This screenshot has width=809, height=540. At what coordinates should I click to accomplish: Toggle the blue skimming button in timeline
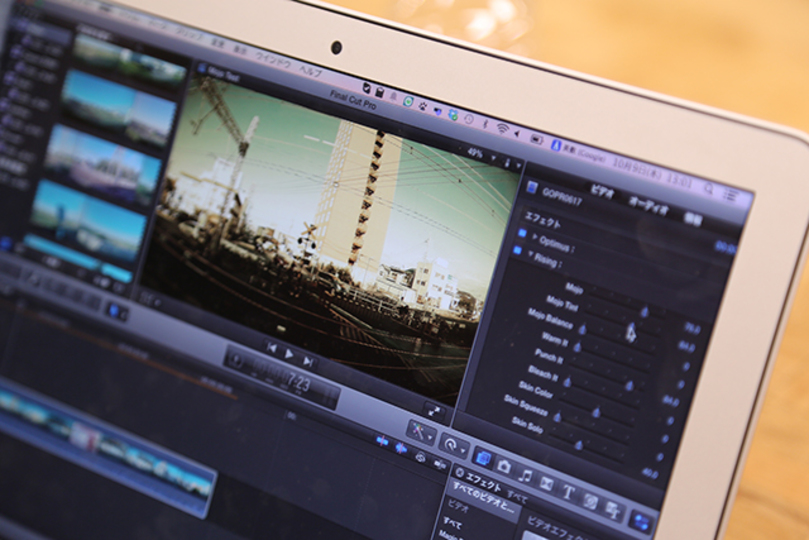pyautogui.click(x=383, y=439)
